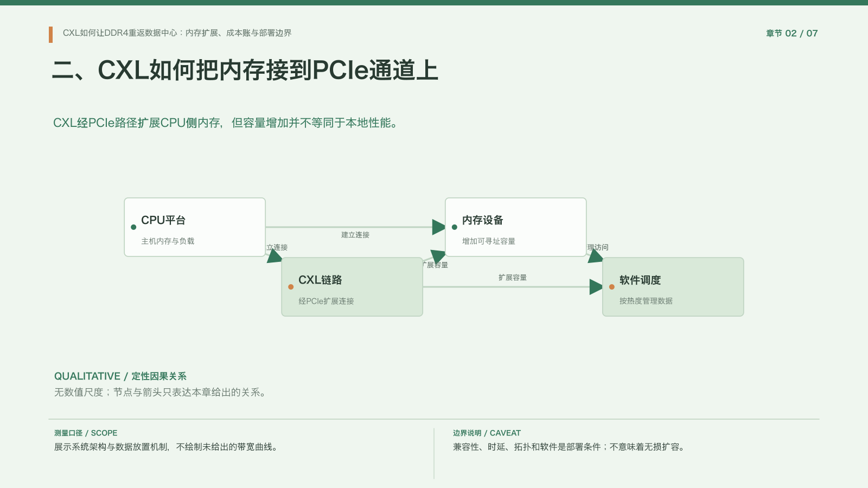868x488 pixels.
Task: Select the note starting 无数值尺度
Action: (x=161, y=392)
